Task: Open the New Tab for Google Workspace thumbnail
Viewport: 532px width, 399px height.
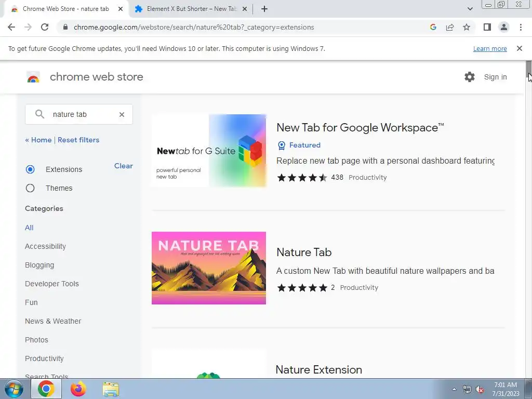Action: click(x=209, y=151)
